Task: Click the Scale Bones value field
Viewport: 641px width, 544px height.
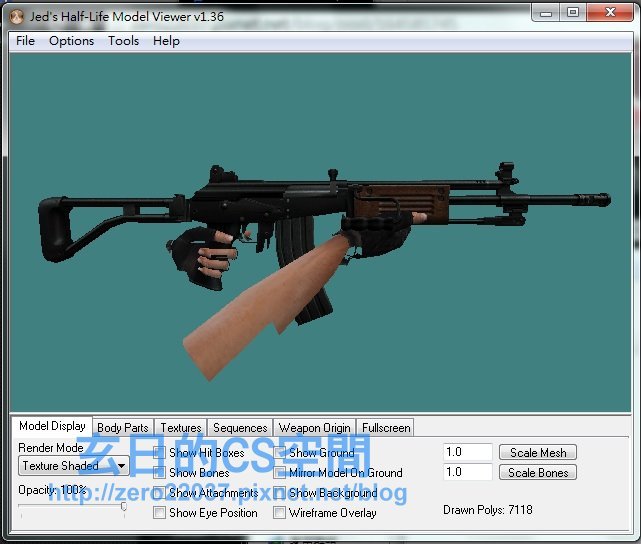Action: point(468,472)
